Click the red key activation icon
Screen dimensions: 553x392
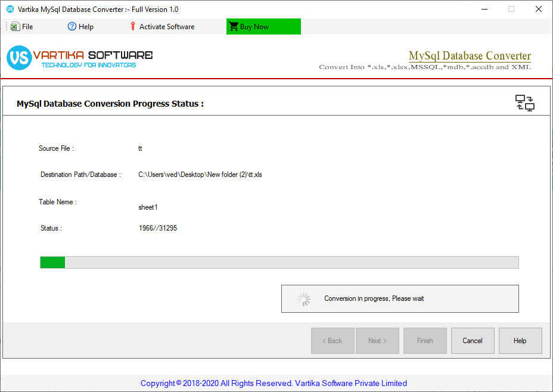point(133,26)
